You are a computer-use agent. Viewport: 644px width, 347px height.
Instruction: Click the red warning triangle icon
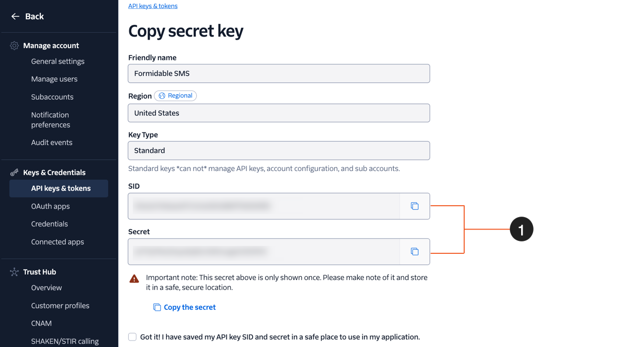coord(134,279)
